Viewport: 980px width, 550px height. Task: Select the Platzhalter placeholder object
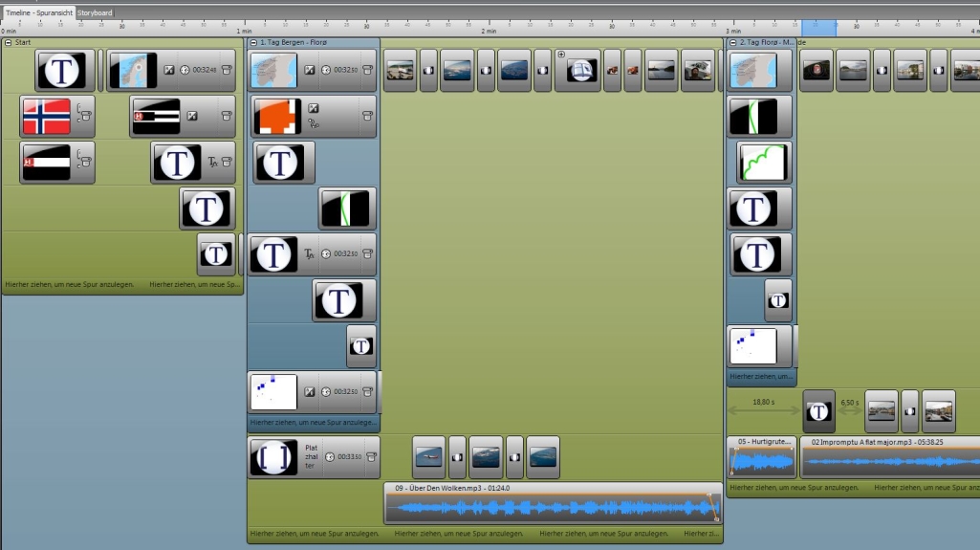coord(274,457)
